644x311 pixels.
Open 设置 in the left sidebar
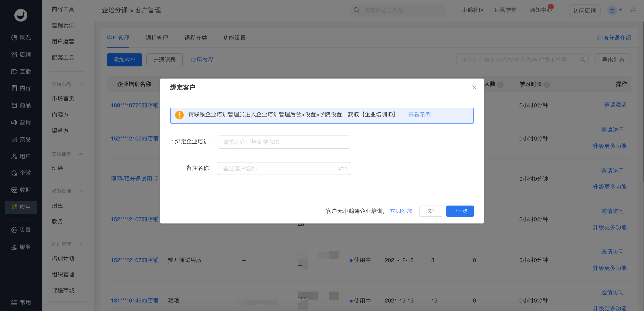(21, 230)
